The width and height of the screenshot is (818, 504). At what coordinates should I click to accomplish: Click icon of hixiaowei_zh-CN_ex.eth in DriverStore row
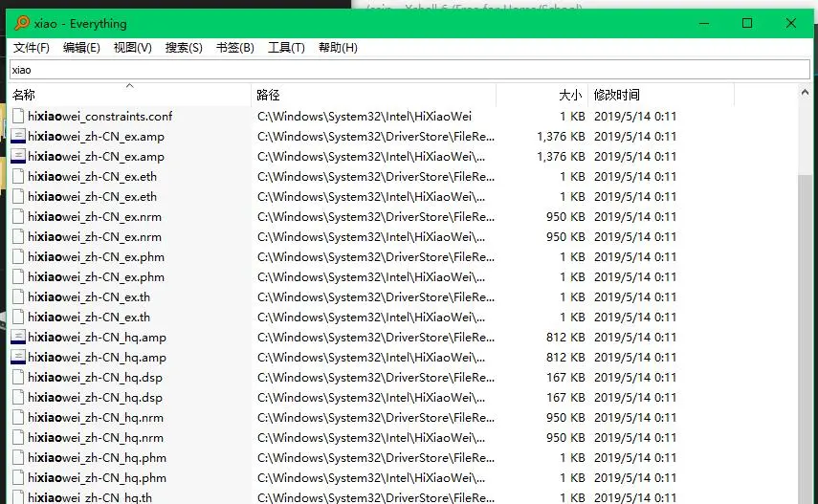coord(18,176)
